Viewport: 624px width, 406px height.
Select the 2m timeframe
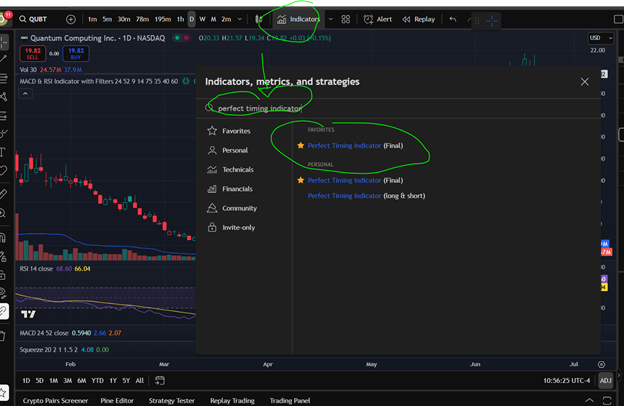coord(226,19)
